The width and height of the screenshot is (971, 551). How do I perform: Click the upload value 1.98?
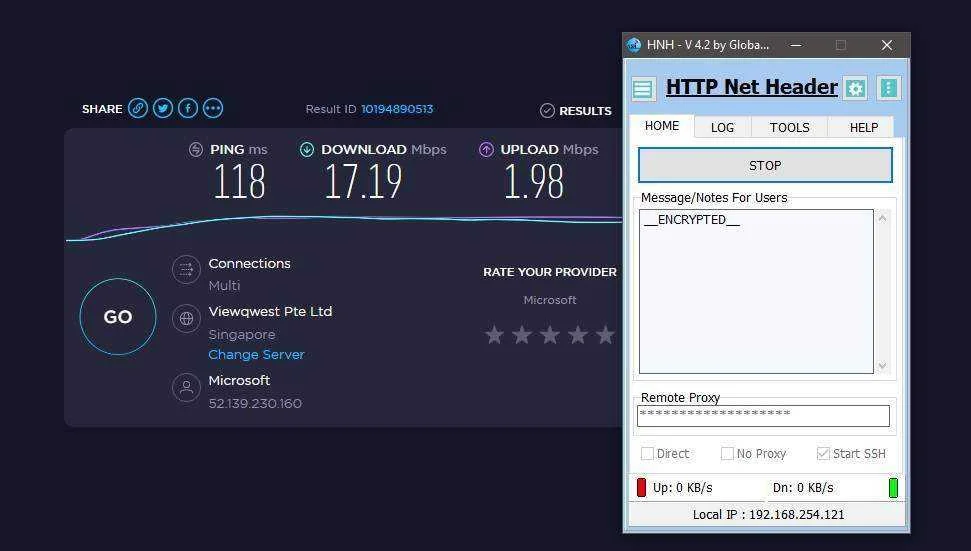coord(534,181)
